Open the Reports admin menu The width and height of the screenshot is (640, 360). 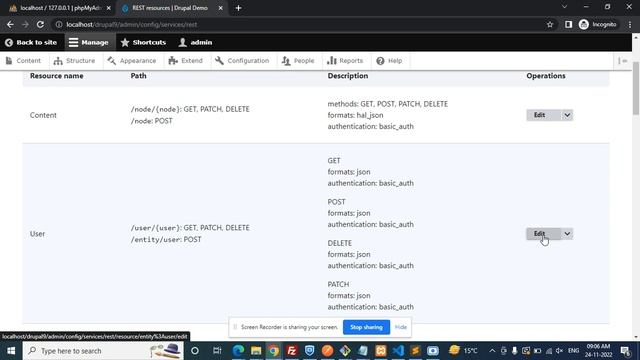345,61
